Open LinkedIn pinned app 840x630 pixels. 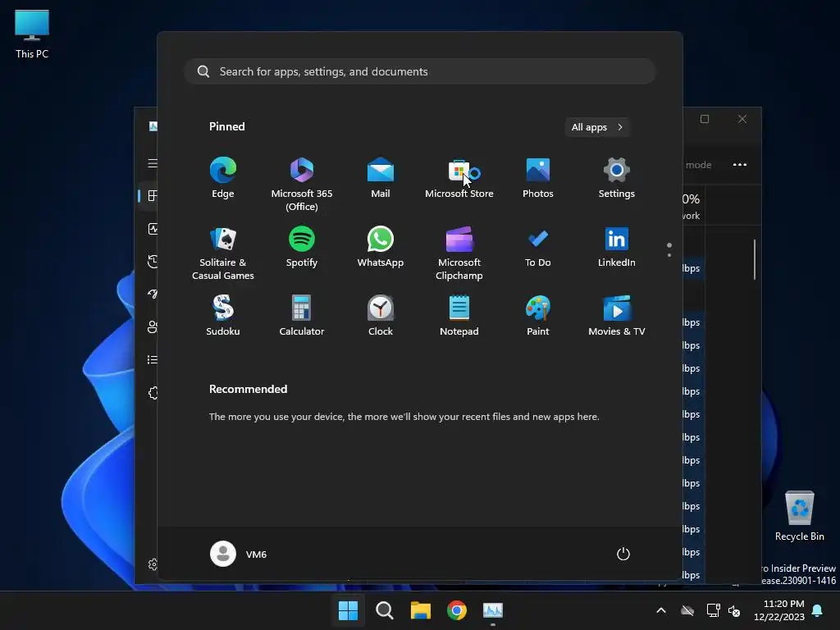point(617,246)
